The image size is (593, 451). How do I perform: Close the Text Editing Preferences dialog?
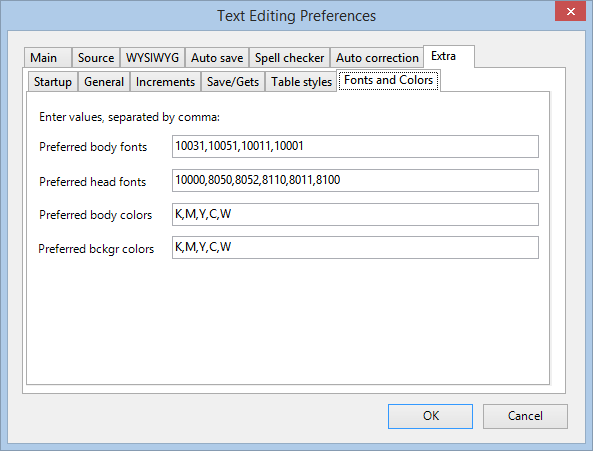[570, 11]
